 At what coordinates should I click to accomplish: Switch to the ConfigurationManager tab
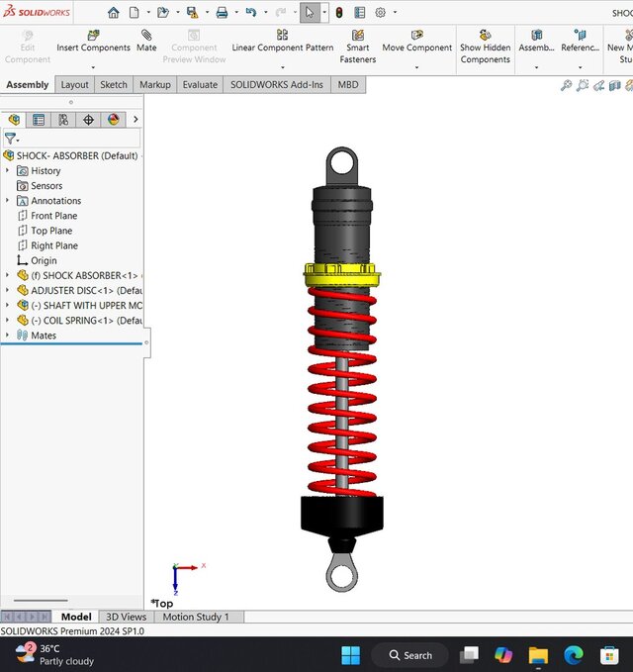tap(63, 120)
